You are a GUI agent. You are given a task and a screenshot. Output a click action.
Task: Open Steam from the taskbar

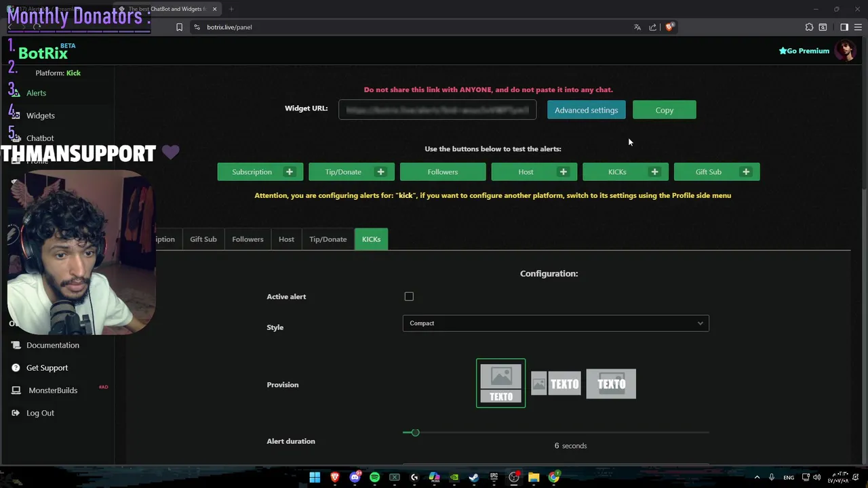[x=474, y=477]
